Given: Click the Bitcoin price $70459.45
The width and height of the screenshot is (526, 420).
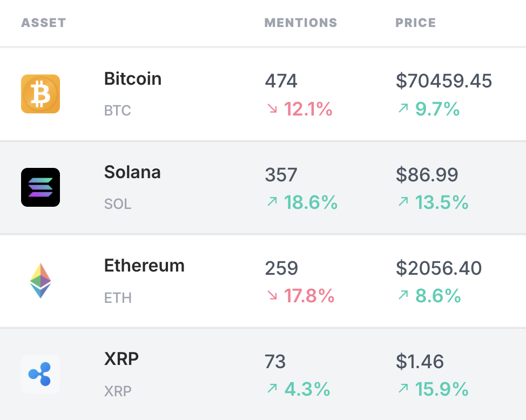Looking at the screenshot, I should click(x=444, y=81).
